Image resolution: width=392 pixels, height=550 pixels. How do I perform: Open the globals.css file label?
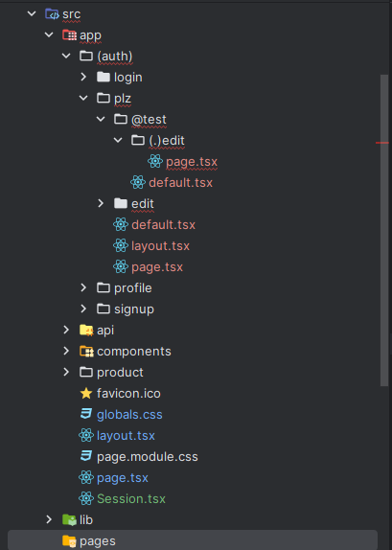(x=129, y=415)
